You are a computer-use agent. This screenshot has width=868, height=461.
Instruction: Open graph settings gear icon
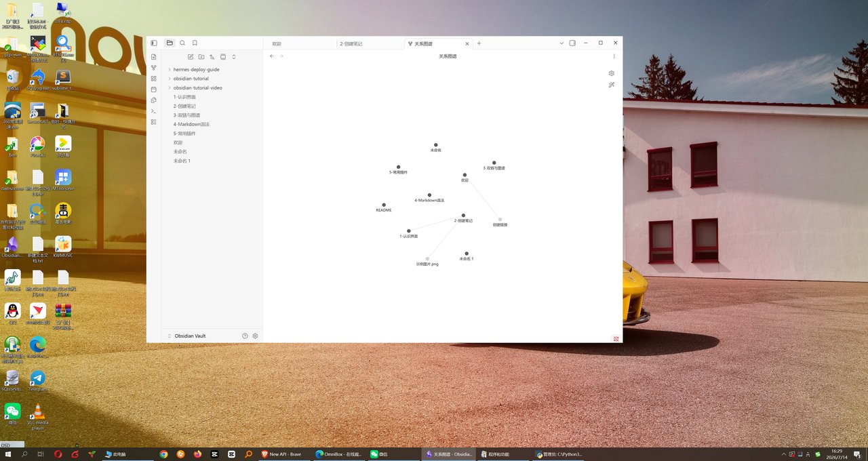612,73
